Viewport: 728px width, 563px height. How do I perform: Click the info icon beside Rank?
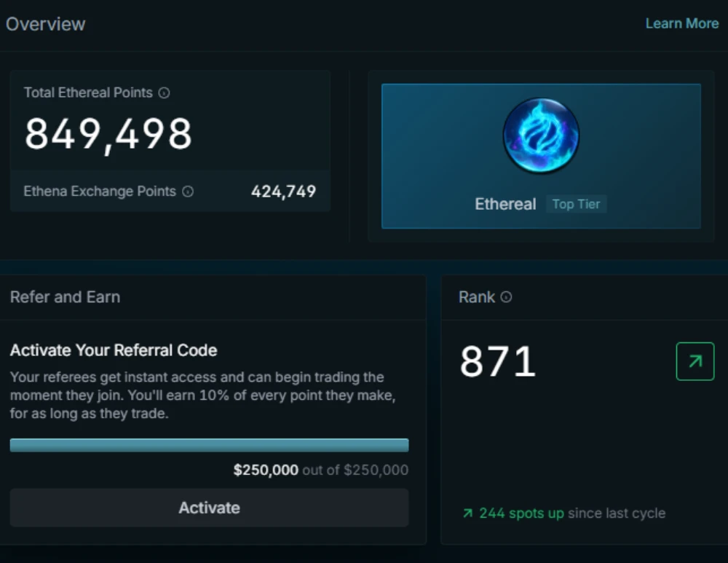pos(506,297)
